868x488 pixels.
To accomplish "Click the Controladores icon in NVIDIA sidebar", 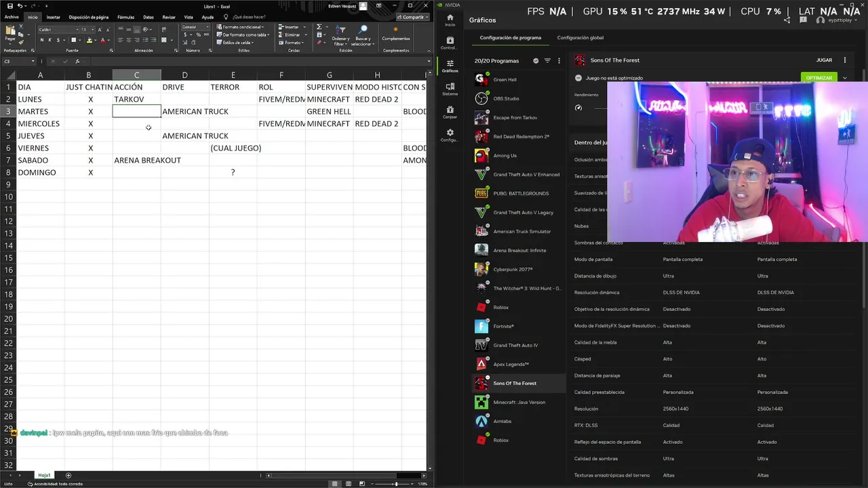I will click(x=450, y=43).
